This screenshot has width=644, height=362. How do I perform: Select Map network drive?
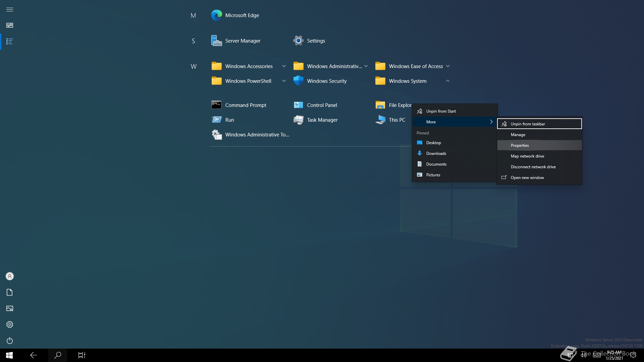pos(539,156)
